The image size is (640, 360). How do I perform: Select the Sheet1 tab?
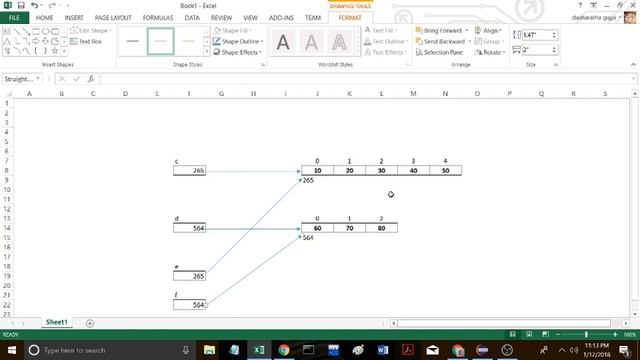pyautogui.click(x=56, y=322)
